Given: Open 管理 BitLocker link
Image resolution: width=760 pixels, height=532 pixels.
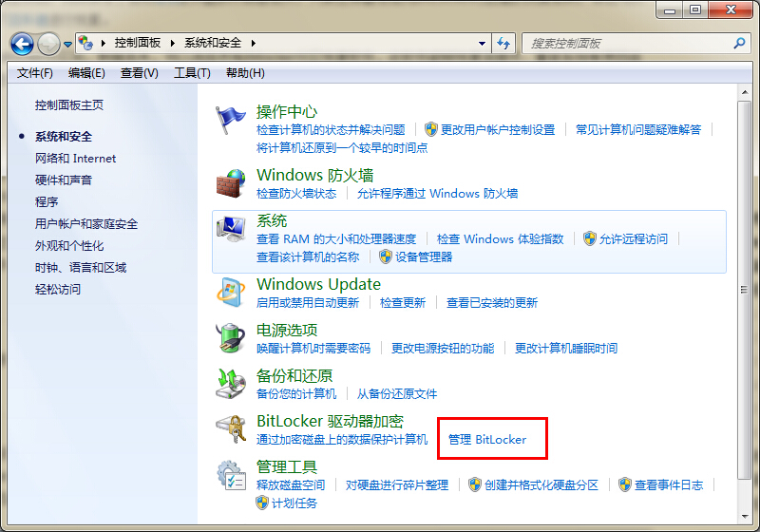Looking at the screenshot, I should click(487, 440).
